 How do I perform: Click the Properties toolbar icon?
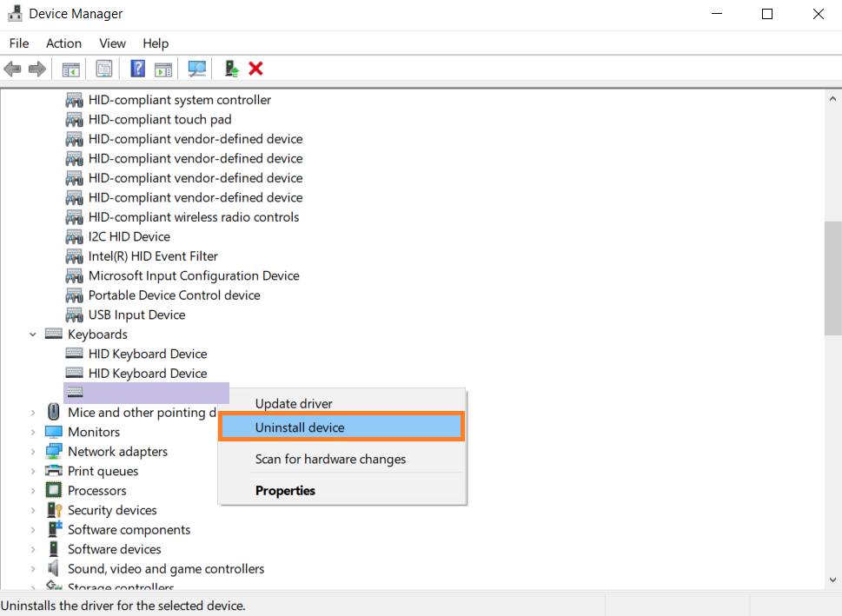104,69
